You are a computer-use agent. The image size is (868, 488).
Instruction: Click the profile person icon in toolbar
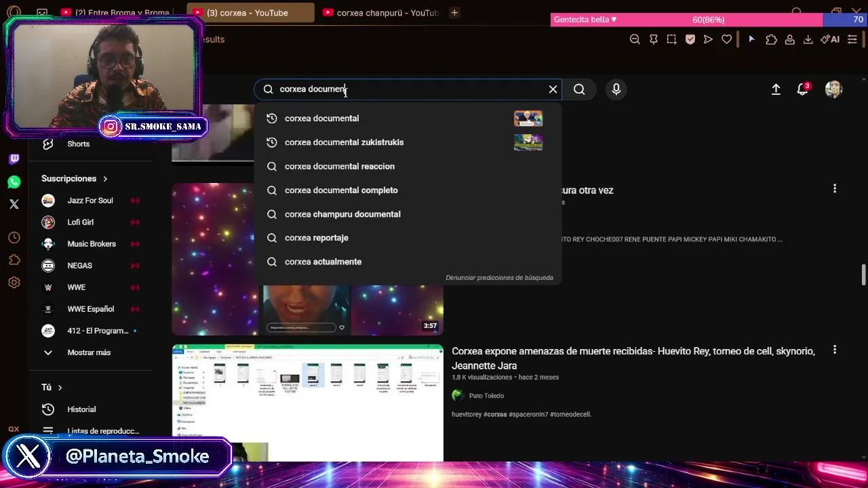coord(789,39)
